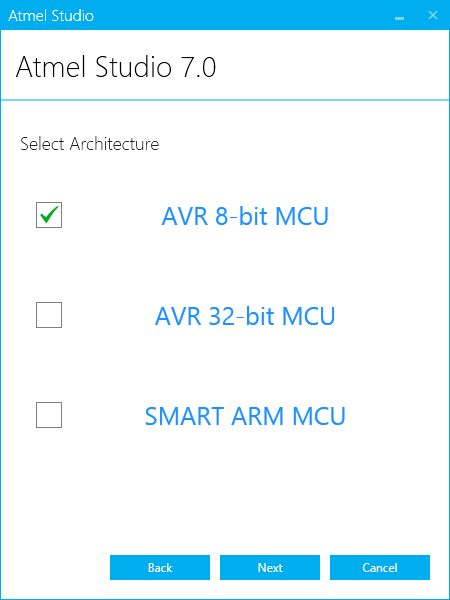Screen dimensions: 450x600
Task: Click the X icon in the title bar
Action: [433, 15]
